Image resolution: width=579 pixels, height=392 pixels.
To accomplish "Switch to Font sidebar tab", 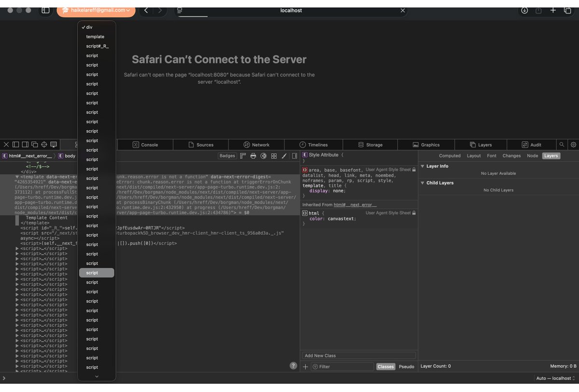I will pyautogui.click(x=492, y=156).
